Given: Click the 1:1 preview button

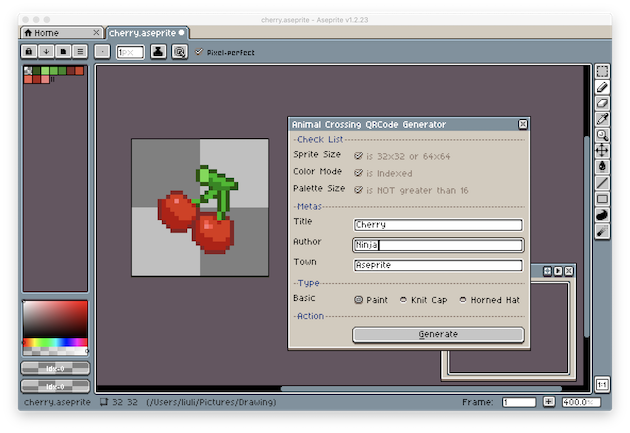Looking at the screenshot, I should pyautogui.click(x=602, y=384).
